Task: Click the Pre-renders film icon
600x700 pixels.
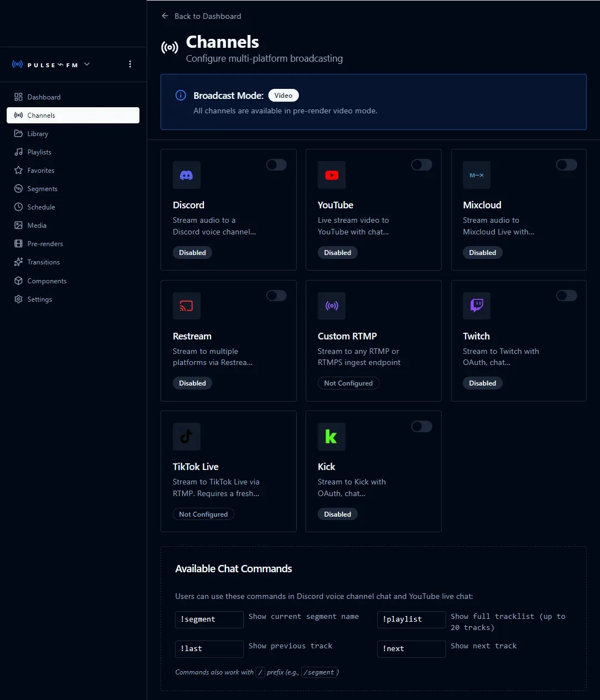Action: (x=18, y=243)
